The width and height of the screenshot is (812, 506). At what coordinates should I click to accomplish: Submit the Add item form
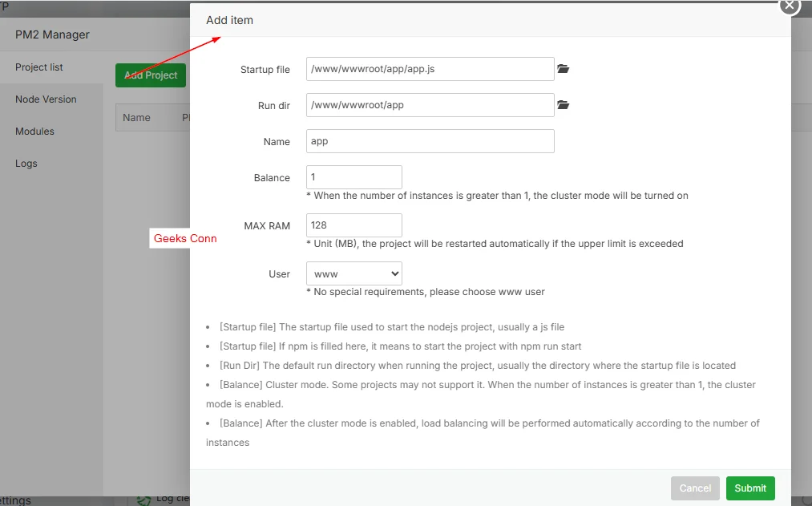tap(749, 488)
